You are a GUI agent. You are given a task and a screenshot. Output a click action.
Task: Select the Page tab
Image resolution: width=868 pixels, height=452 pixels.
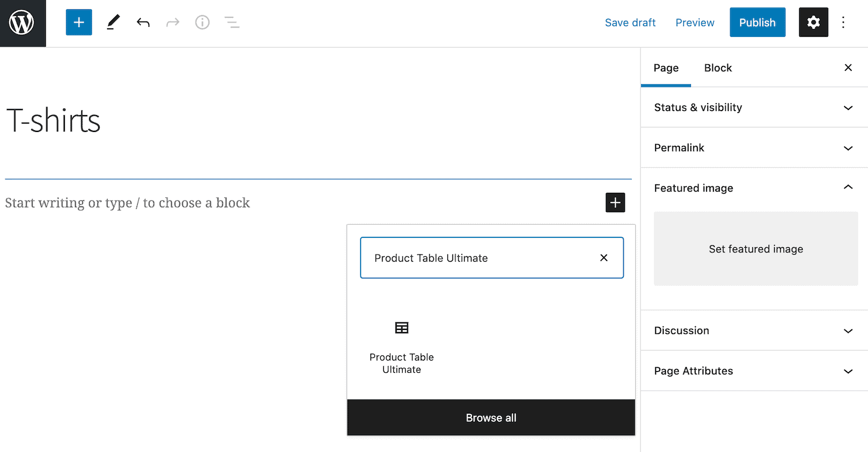[666, 68]
